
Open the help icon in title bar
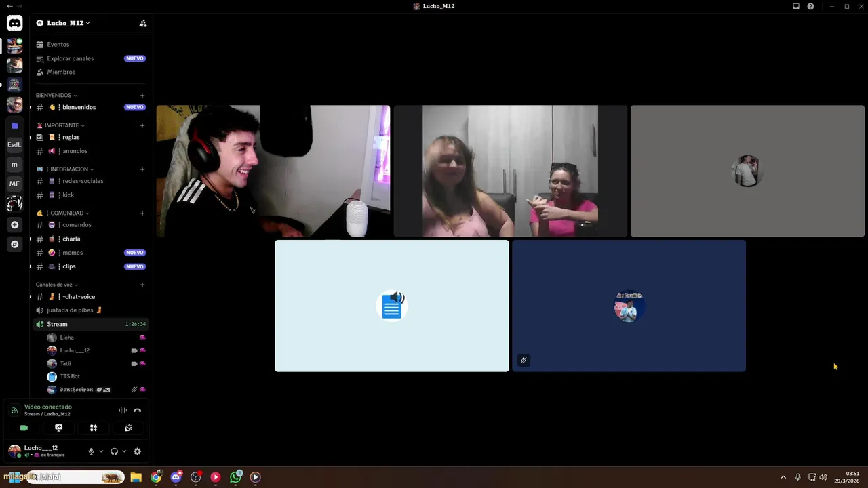(x=810, y=6)
